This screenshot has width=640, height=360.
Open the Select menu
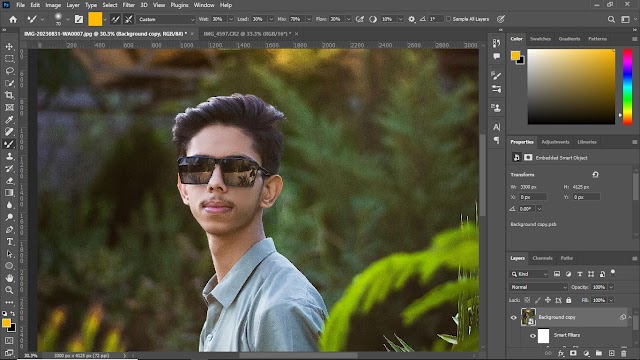(x=109, y=5)
